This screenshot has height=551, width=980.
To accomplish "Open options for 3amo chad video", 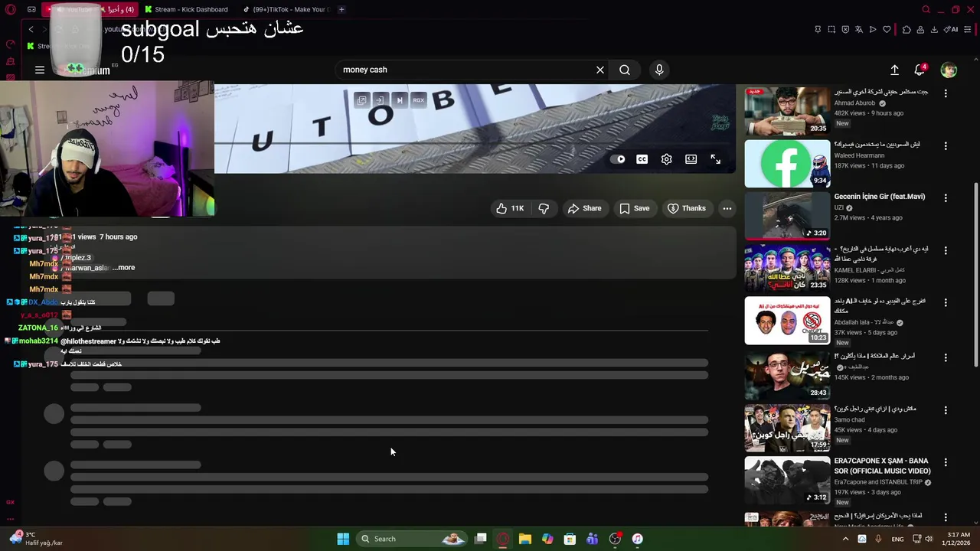I will pos(946,410).
